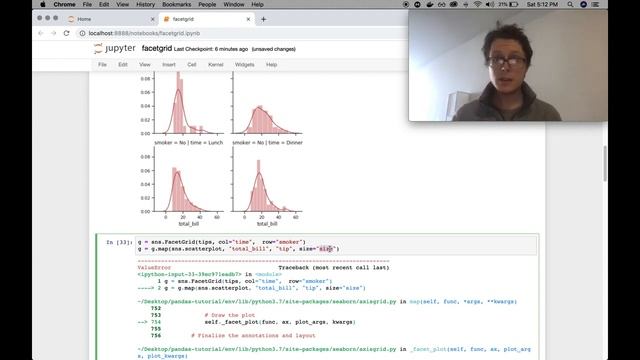The width and height of the screenshot is (640, 360).
Task: View site information icon in address bar
Action: point(82,33)
